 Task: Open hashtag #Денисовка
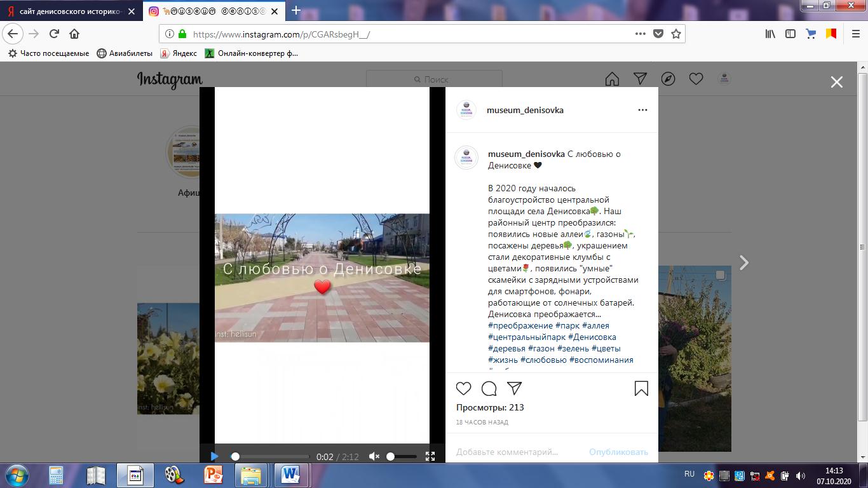592,337
